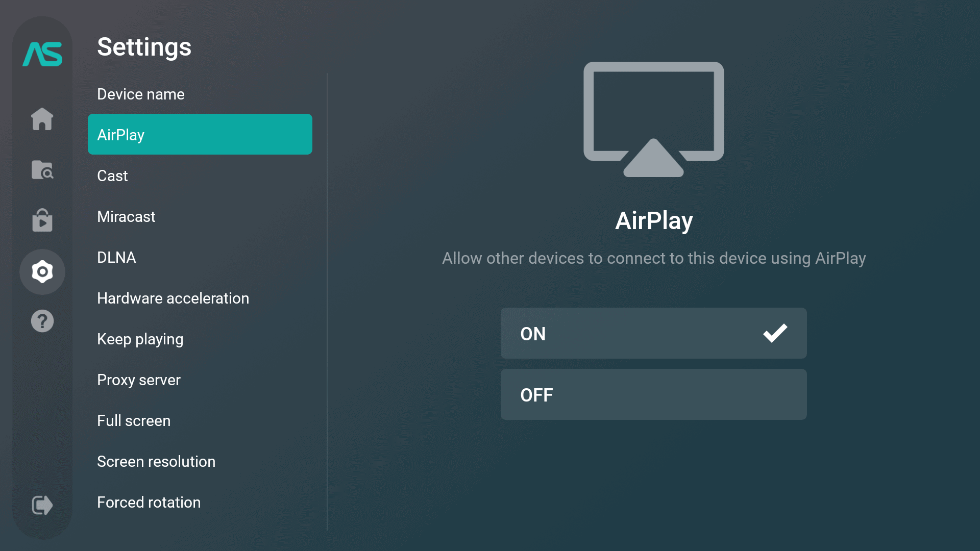Go to the Home sidebar icon
Screen dimensions: 980x551
(42, 119)
